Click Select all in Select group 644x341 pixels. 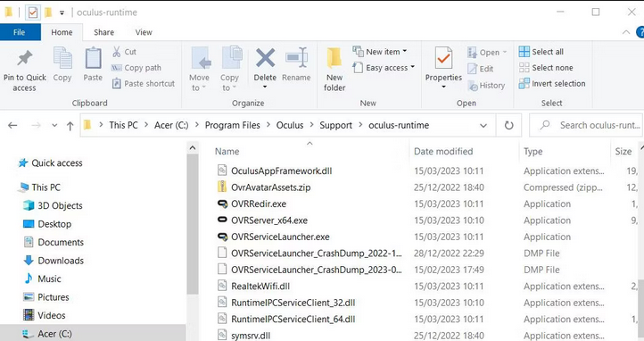point(541,52)
